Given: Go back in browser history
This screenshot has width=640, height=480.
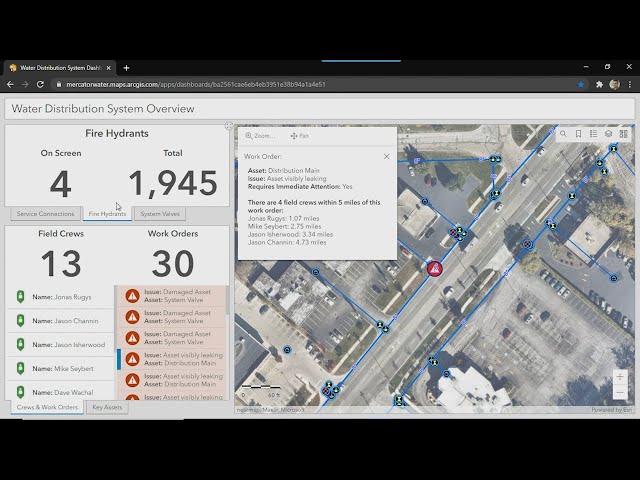Looking at the screenshot, I should [10, 84].
